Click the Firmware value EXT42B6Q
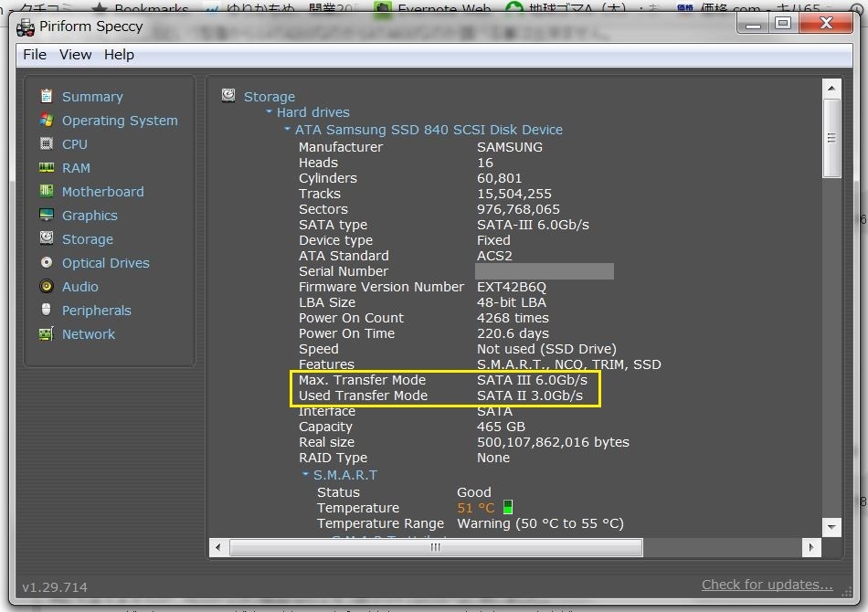This screenshot has width=868, height=612. tap(511, 287)
